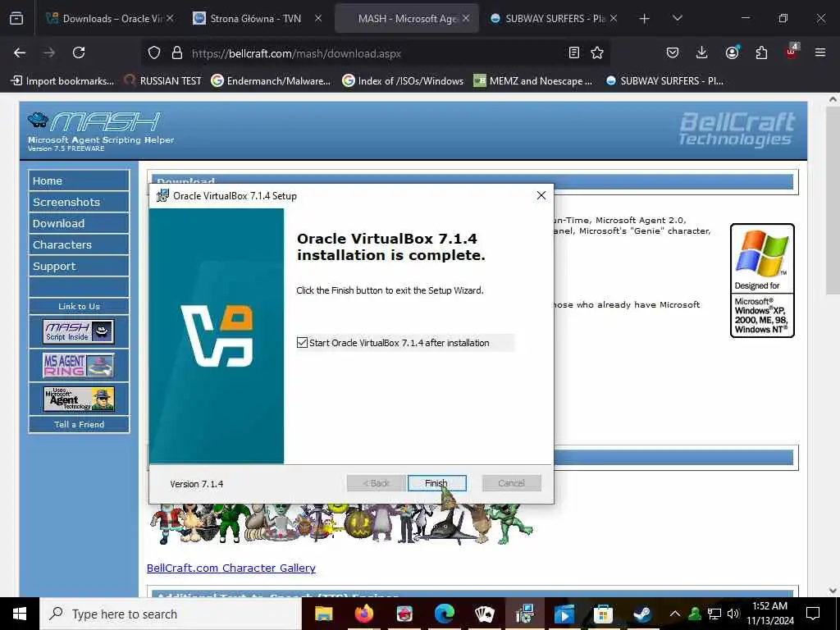Open the MEMZ and Noescape bookmark

[x=533, y=81]
